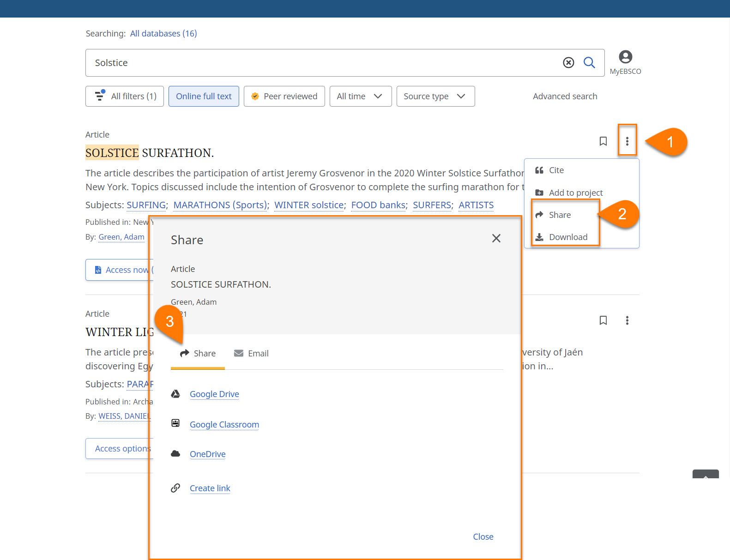Screen dimensions: 730x560
Task: Toggle the Online full text filter
Action: [x=204, y=96]
